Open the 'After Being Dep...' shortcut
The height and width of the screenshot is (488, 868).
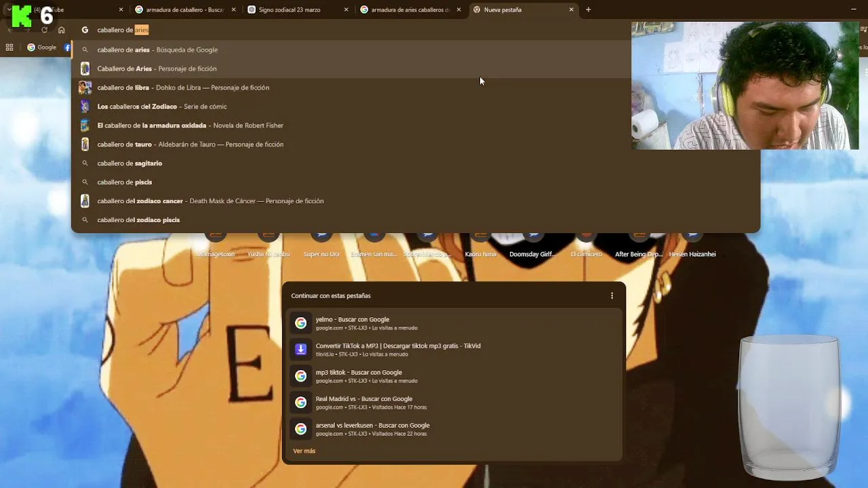[639, 245]
